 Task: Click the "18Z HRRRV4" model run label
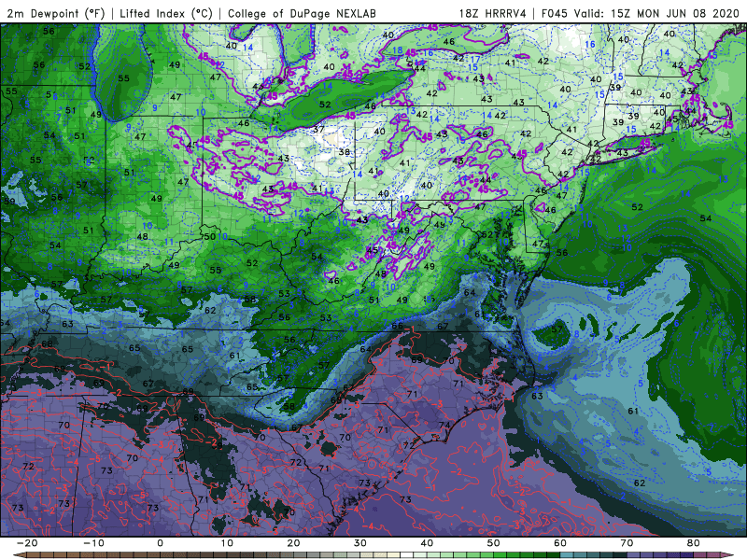pos(492,13)
